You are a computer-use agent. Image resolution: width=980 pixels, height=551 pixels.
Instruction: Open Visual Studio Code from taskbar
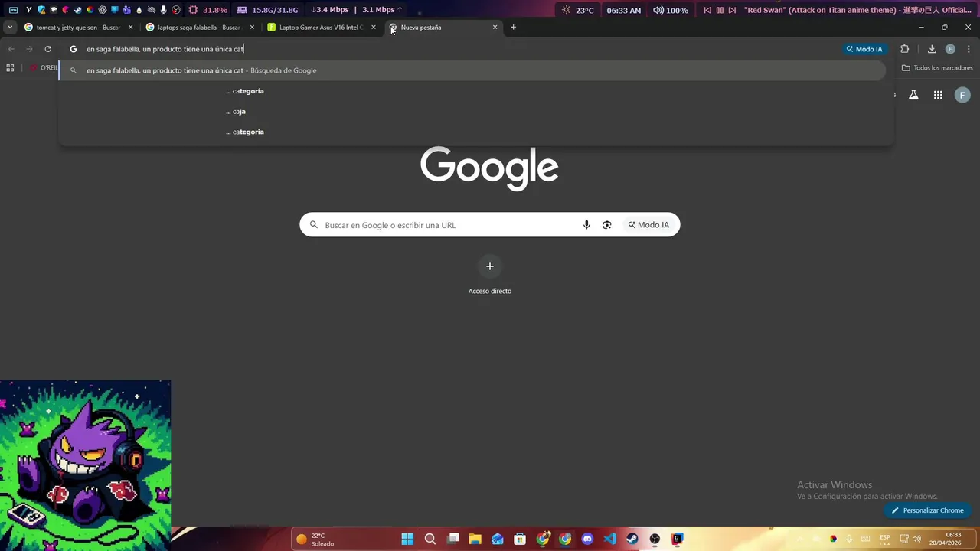[609, 539]
